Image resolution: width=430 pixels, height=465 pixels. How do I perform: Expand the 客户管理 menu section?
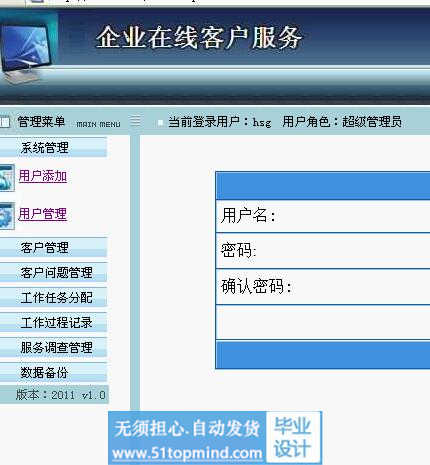[53, 247]
